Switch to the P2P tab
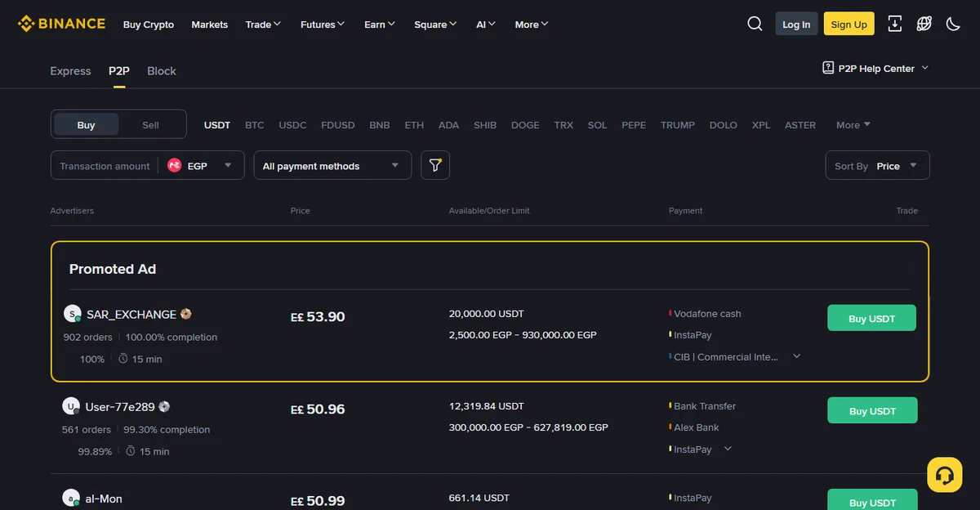Screen dimensions: 980x510 coord(119,71)
